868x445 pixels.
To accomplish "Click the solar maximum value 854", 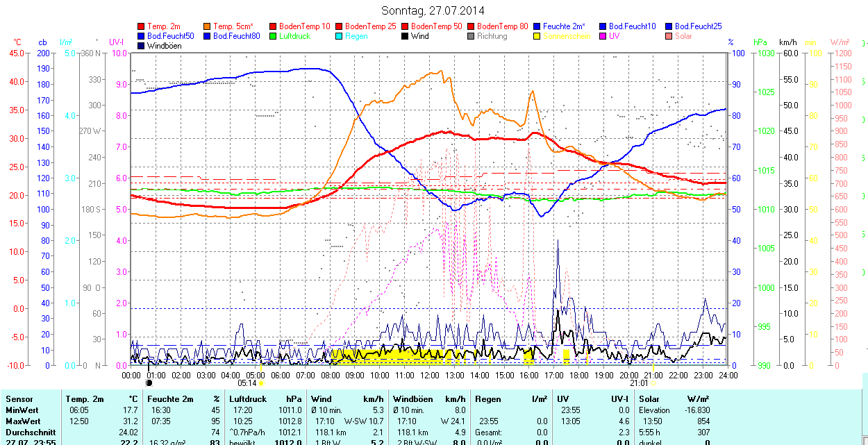I will click(x=703, y=421).
